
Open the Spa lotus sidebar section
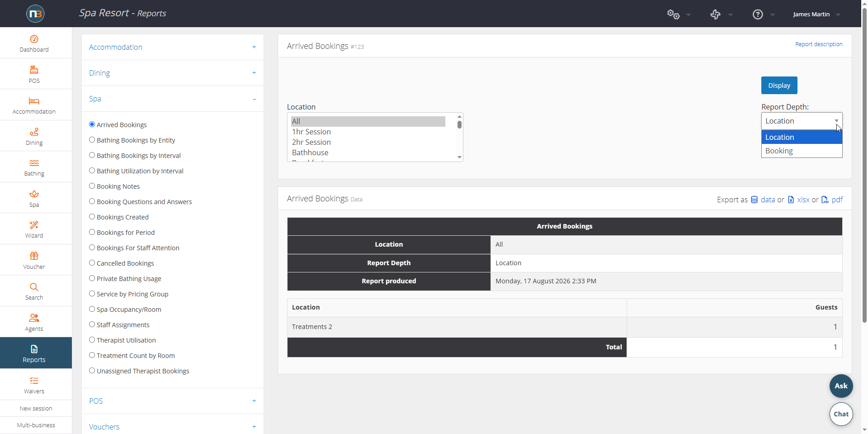(34, 199)
